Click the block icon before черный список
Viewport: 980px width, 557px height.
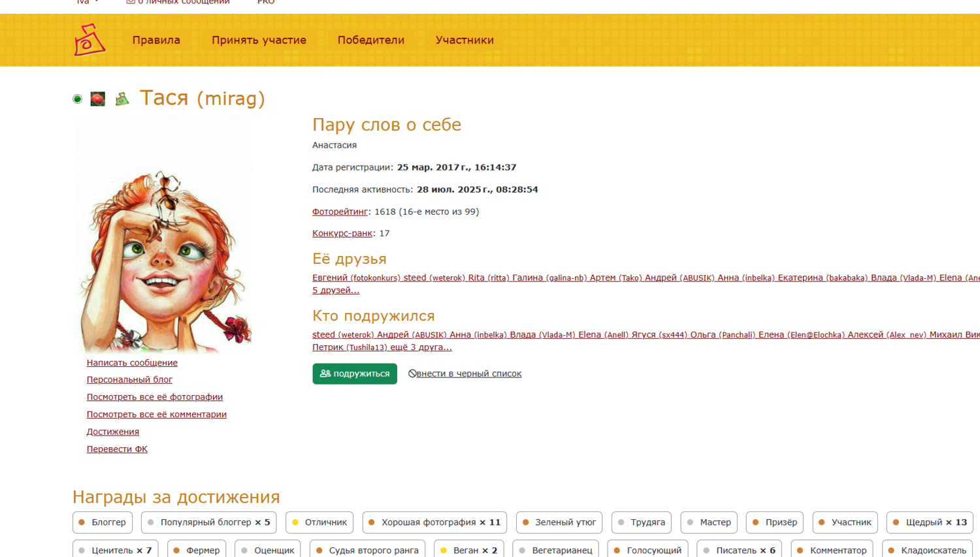click(x=412, y=374)
